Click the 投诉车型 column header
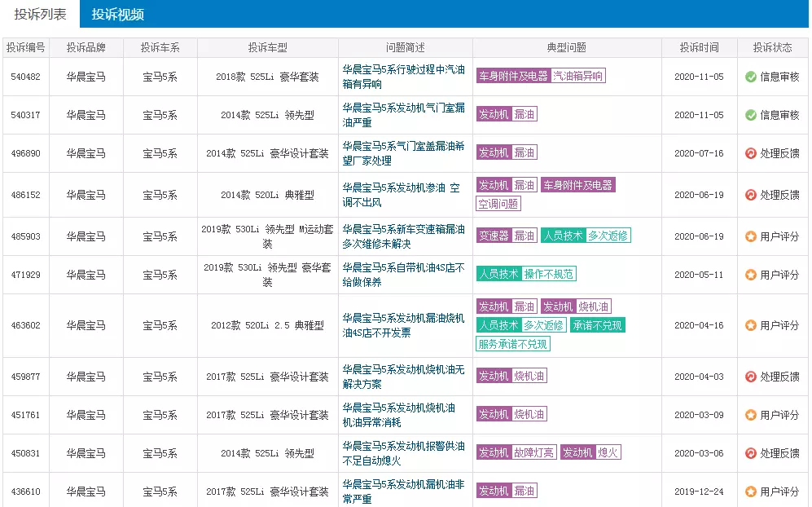Screen dimensions: 812x507 [x=267, y=48]
